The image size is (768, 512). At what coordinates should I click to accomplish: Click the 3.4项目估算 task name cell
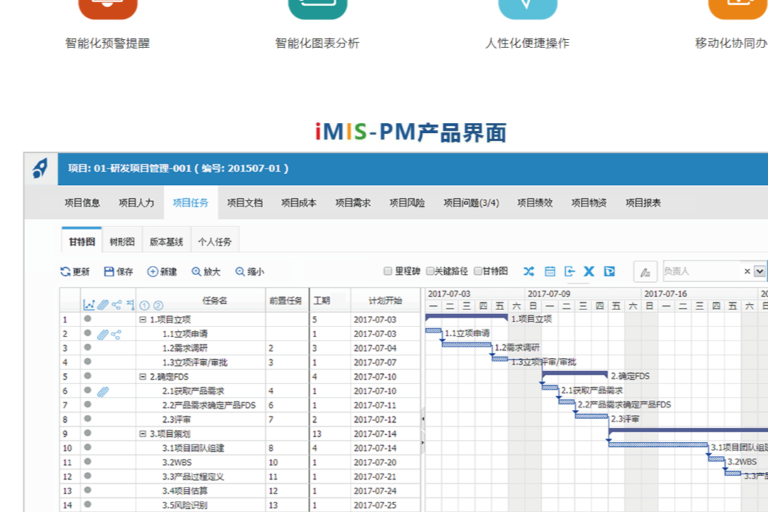pos(201,490)
